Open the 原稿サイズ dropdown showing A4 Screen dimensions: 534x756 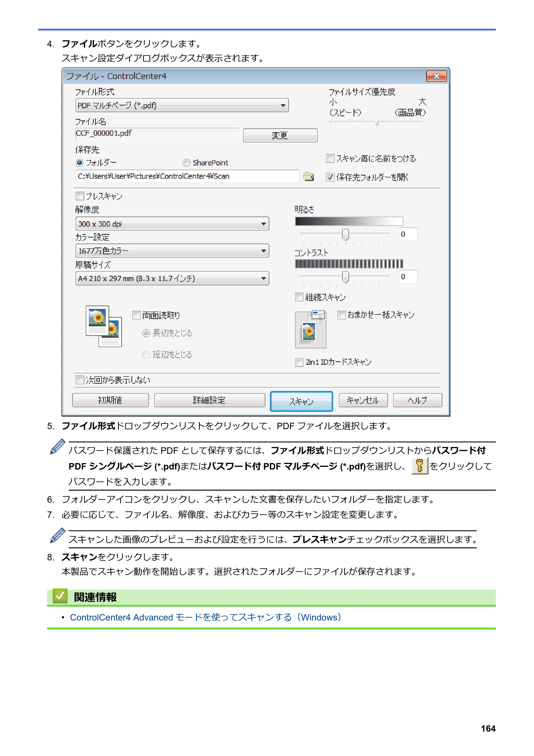(x=172, y=278)
